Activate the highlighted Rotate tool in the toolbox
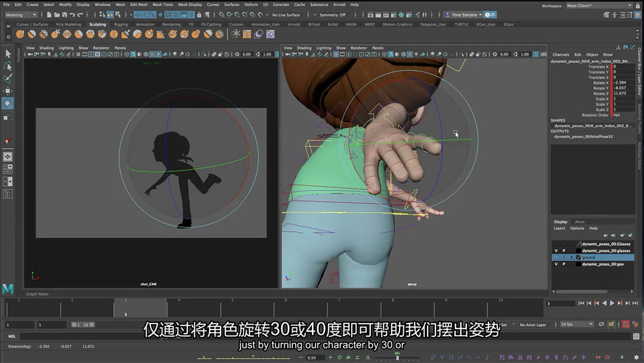This screenshot has height=363, width=644. (x=8, y=103)
